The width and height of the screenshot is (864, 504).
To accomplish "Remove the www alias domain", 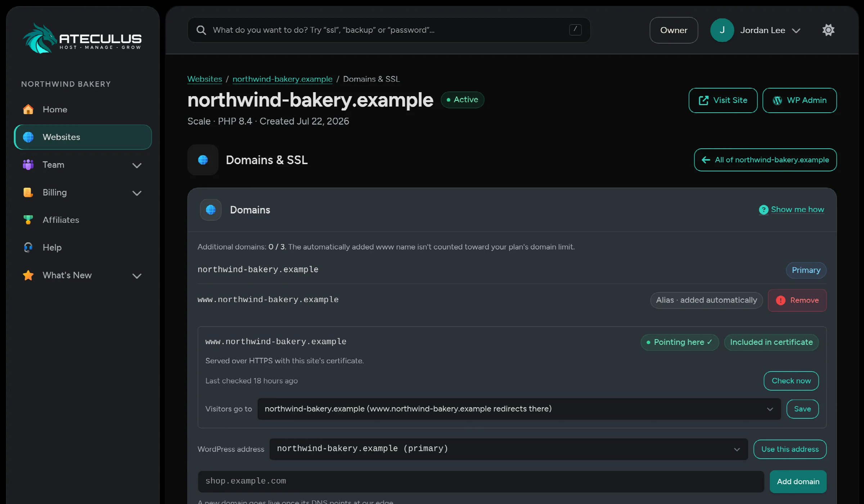I will click(797, 300).
